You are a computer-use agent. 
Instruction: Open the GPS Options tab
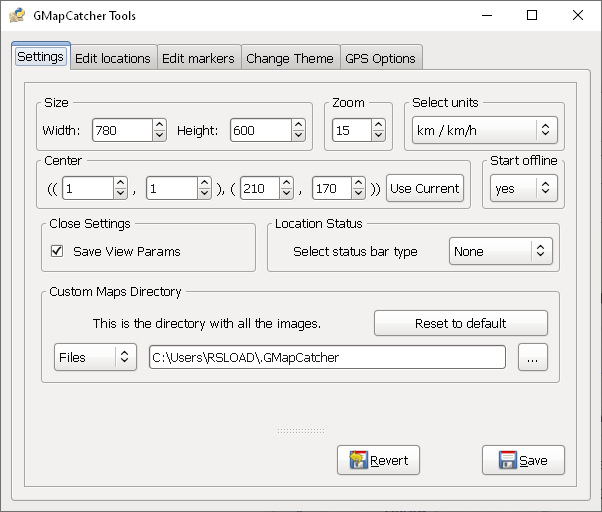coord(380,58)
